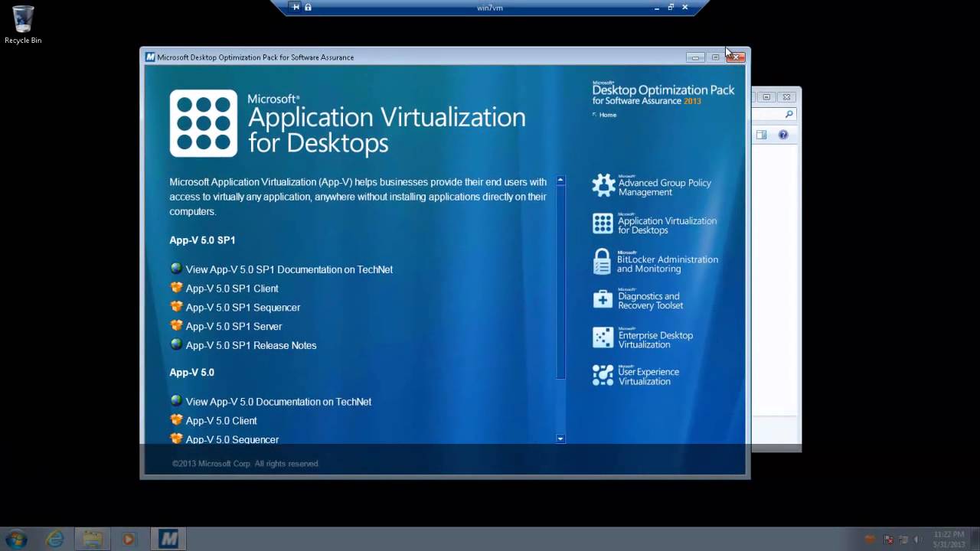Open the Windows Start menu orb
Screen dimensions: 980x551
tap(16, 540)
